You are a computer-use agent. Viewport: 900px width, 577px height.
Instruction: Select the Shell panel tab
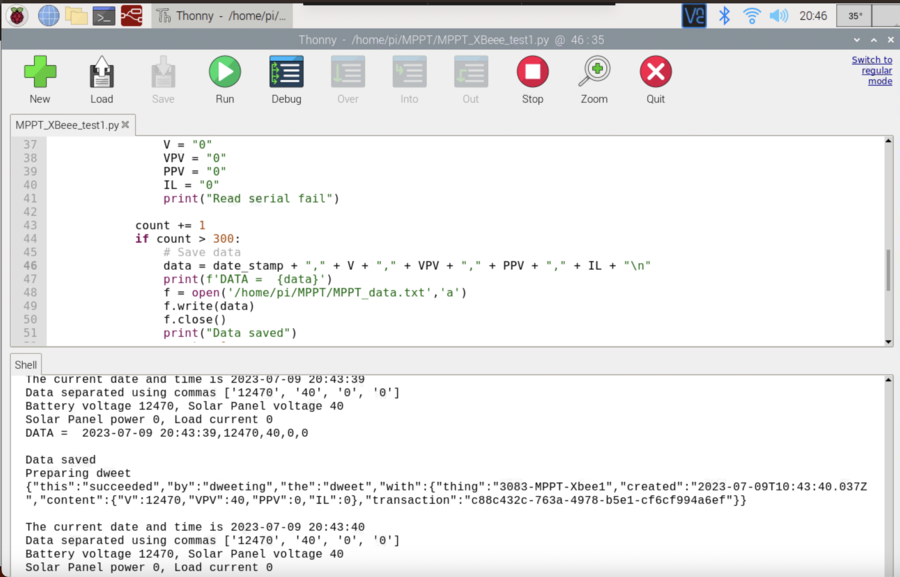(x=25, y=365)
